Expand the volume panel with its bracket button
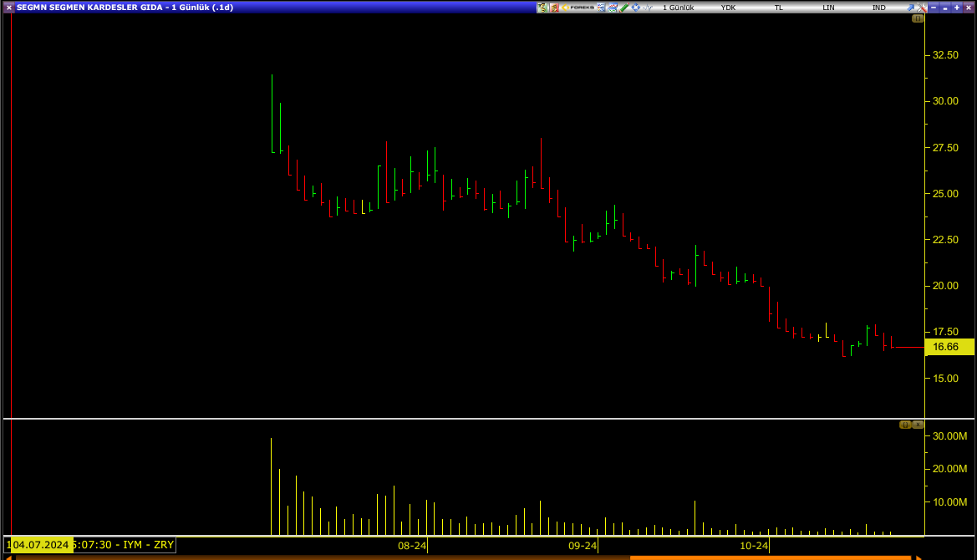977x560 pixels. click(x=904, y=425)
